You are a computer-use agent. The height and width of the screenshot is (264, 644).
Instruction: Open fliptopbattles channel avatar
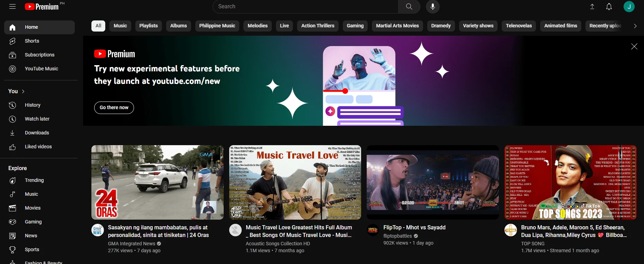point(373,230)
